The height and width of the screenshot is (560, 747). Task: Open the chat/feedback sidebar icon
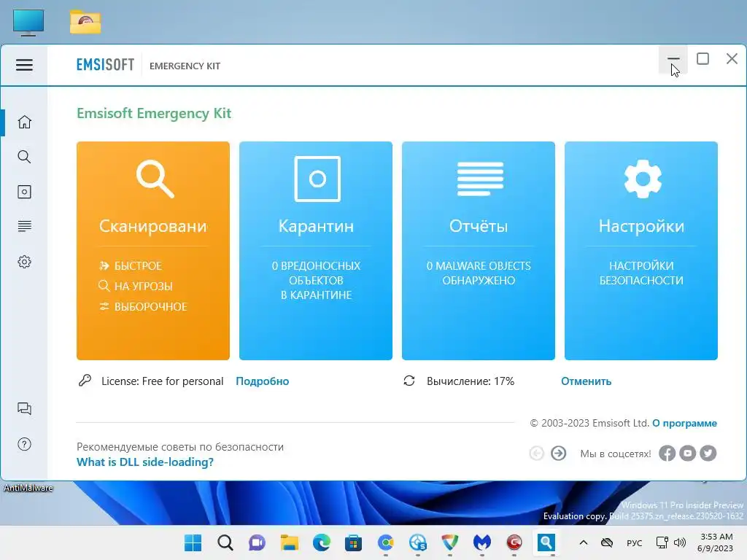pyautogui.click(x=24, y=408)
